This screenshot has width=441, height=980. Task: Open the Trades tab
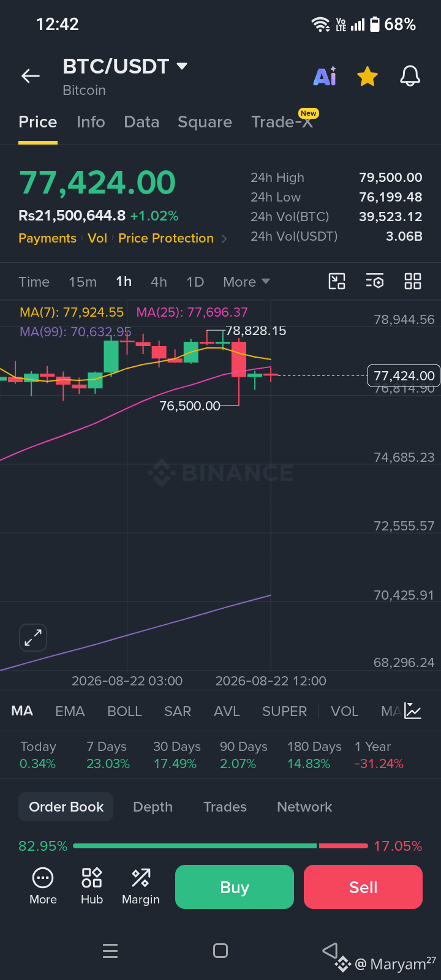[x=225, y=807]
